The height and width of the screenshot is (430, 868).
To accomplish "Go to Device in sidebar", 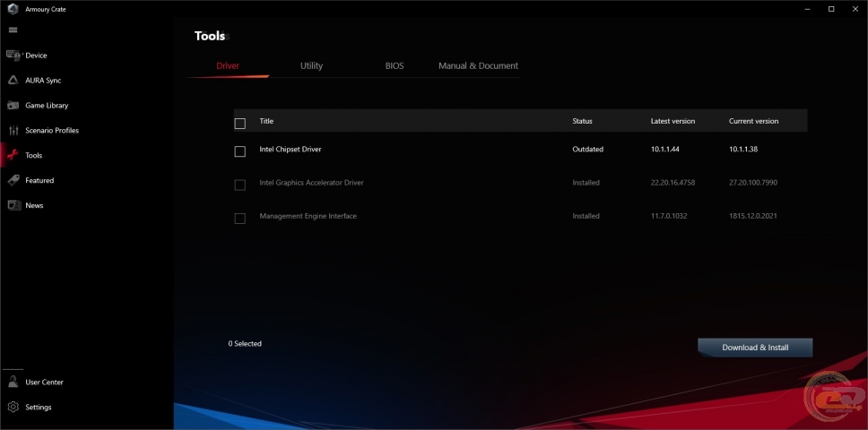I will pos(36,56).
